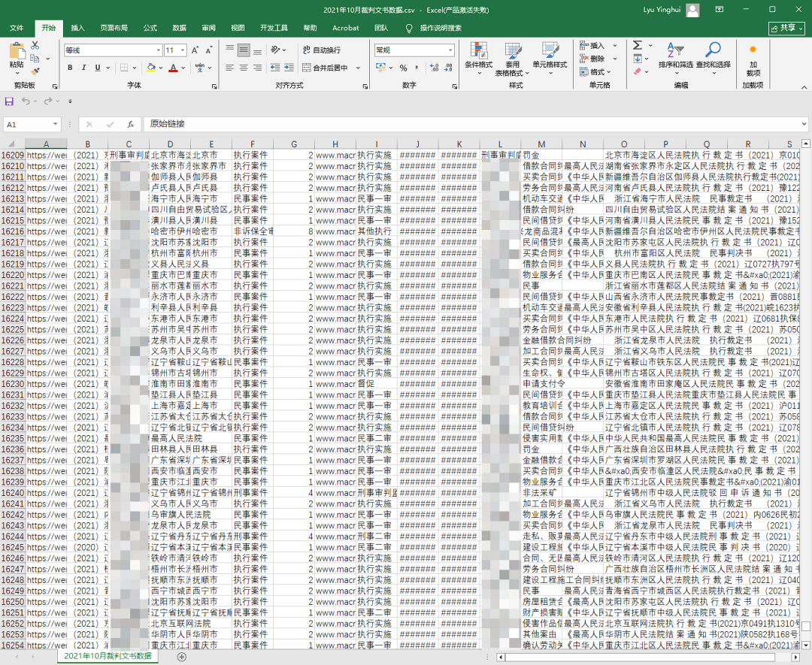Click the comma style icon
Screen dimensions: 812x665
[x=417, y=68]
